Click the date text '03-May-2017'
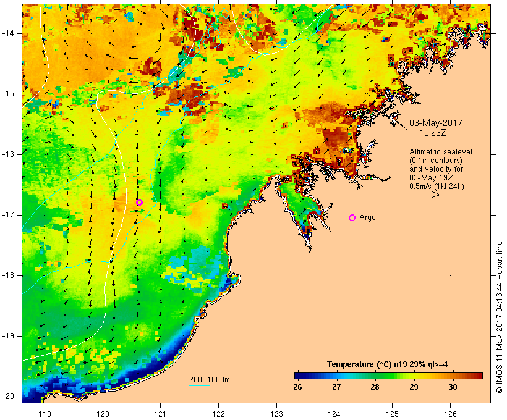This screenshot has width=507, height=420. click(x=436, y=123)
